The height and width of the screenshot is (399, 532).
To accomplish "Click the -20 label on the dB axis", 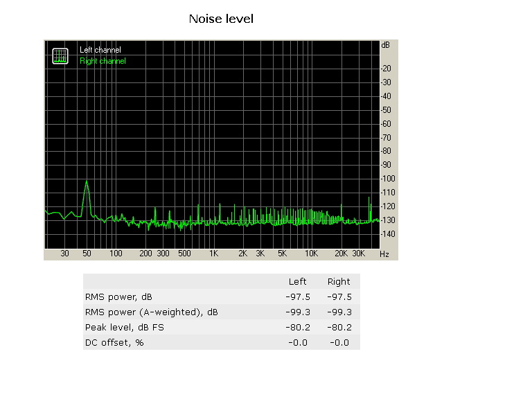I will pyautogui.click(x=386, y=69).
